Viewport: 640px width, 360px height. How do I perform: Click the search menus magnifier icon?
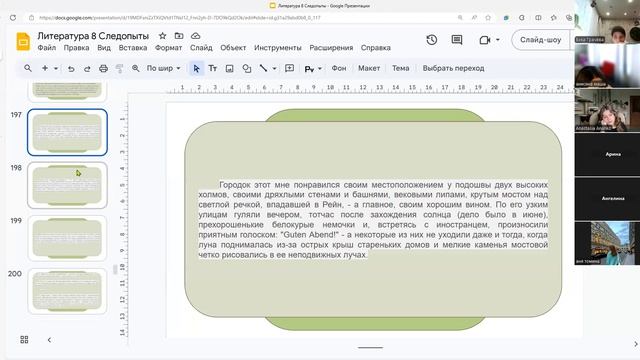[28, 68]
